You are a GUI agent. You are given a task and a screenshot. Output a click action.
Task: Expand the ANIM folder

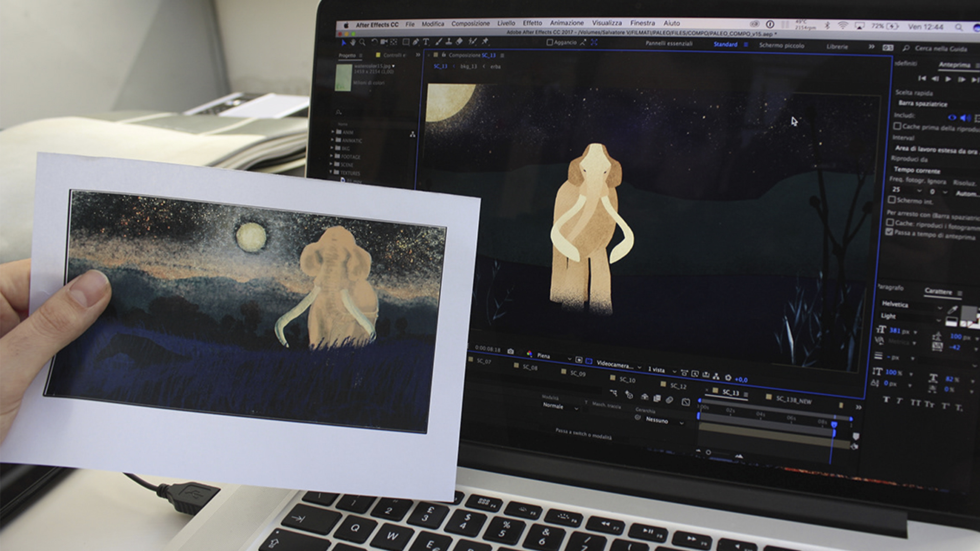click(x=332, y=132)
